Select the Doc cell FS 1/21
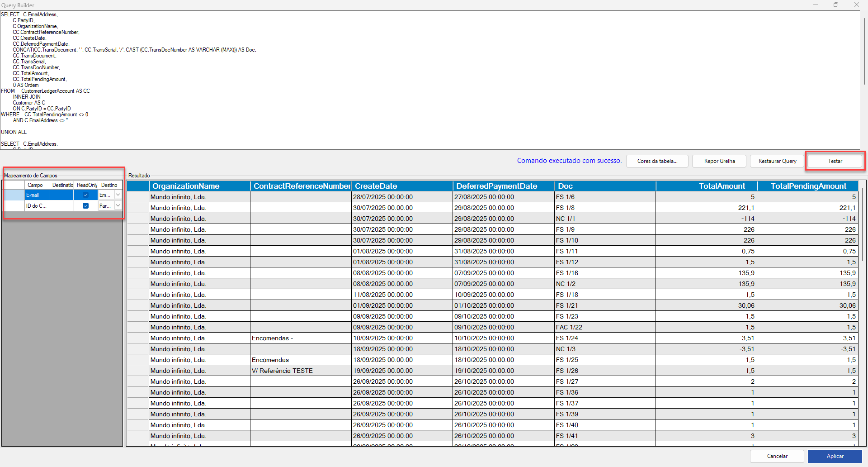Screen dimensions: 868x467 (605, 305)
